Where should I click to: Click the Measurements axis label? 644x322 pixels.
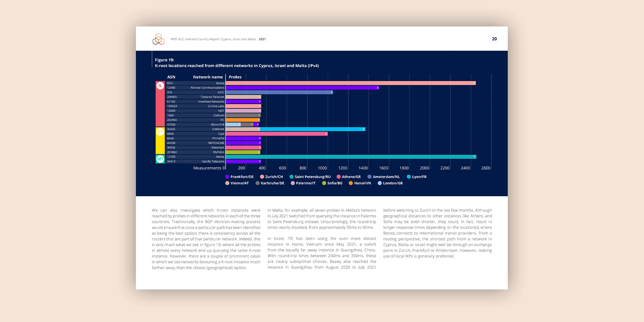click(207, 168)
